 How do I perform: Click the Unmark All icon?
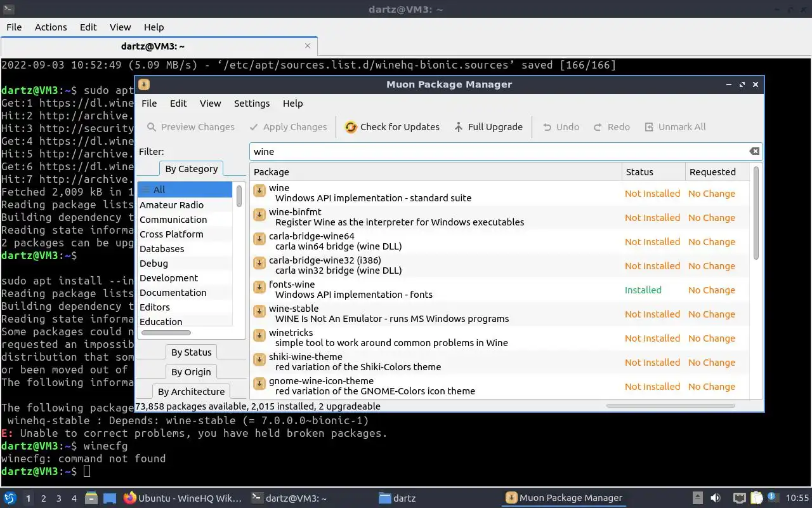649,127
